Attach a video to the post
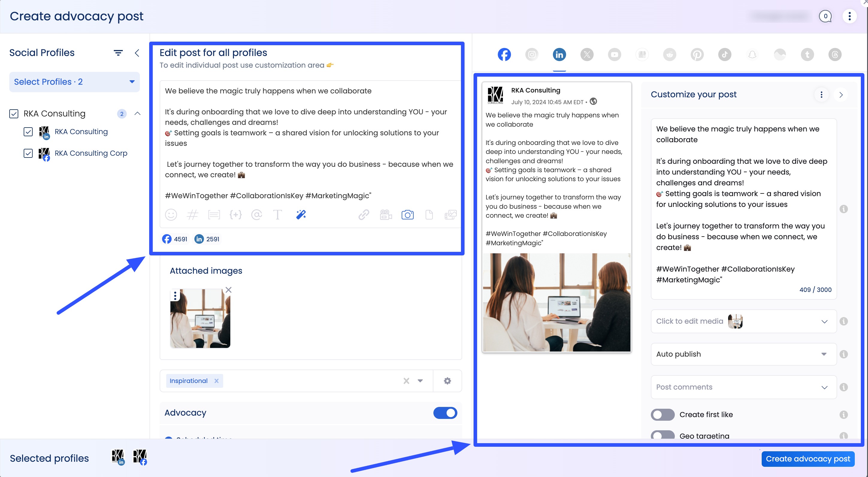This screenshot has height=477, width=868. point(385,215)
